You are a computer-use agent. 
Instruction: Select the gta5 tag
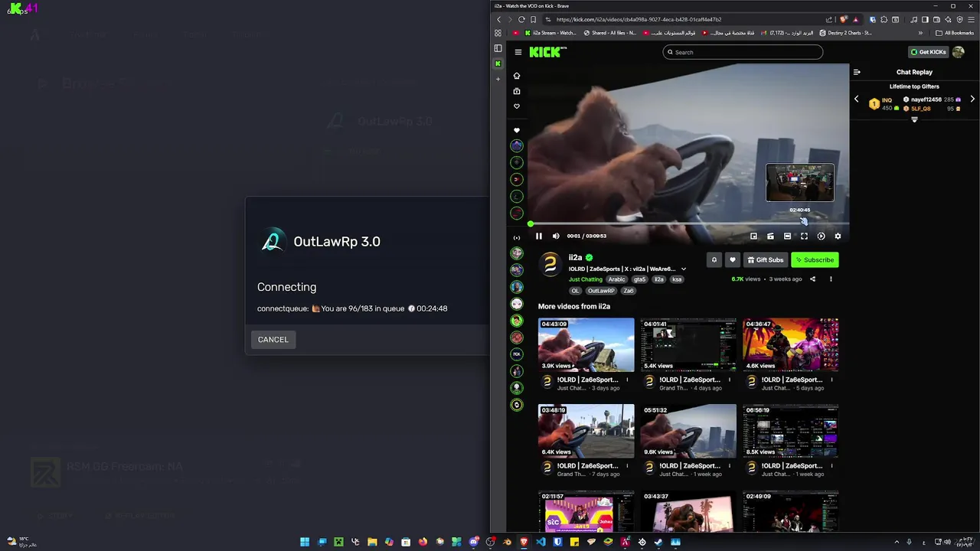tap(639, 279)
